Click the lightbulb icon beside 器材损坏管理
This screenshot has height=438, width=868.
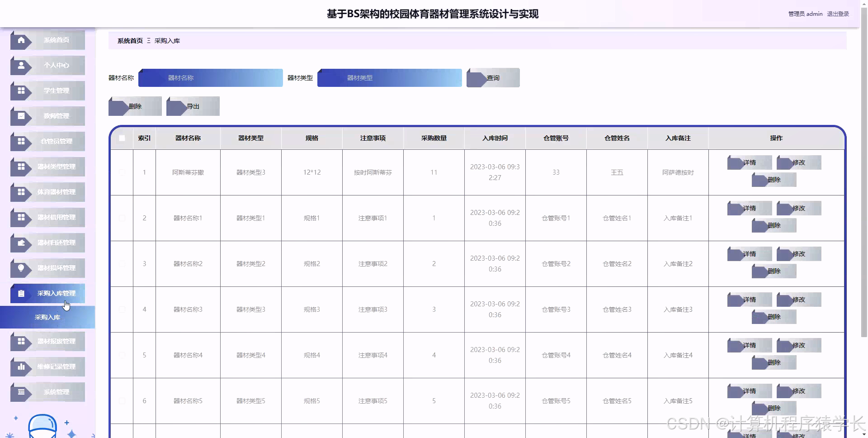[x=21, y=268]
